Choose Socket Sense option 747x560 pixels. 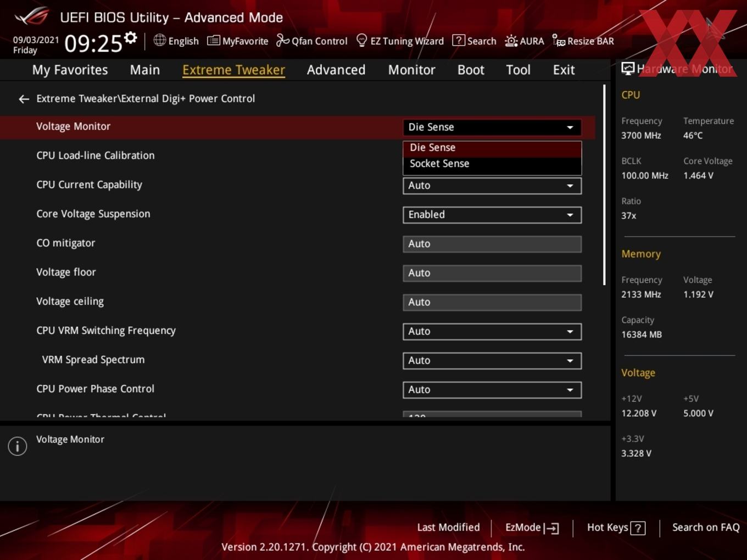(492, 164)
